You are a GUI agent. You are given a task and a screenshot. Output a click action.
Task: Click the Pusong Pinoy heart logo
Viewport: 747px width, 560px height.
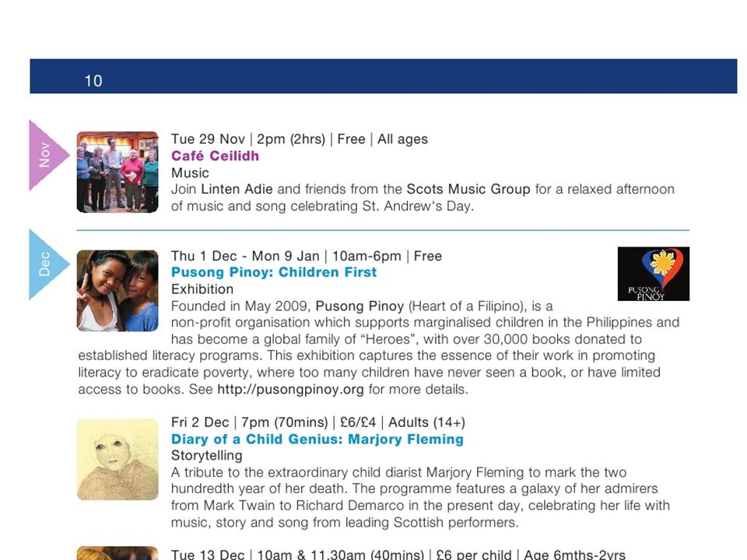pyautogui.click(x=653, y=274)
